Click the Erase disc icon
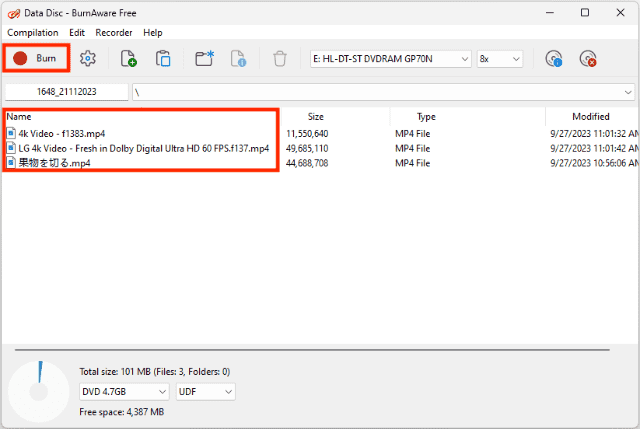This screenshot has height=429, width=640. click(x=588, y=59)
